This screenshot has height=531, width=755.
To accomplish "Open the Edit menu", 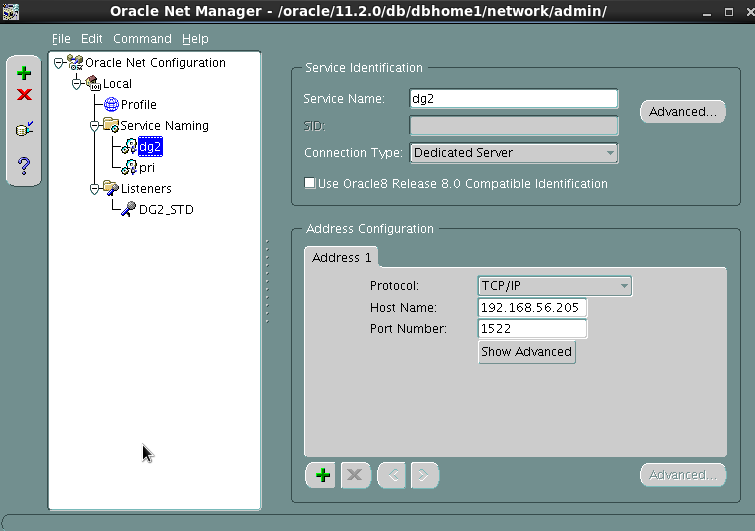I will (x=91, y=39).
